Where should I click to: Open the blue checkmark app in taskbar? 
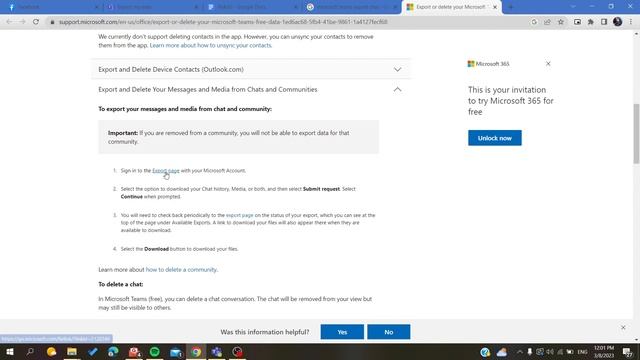[93, 352]
